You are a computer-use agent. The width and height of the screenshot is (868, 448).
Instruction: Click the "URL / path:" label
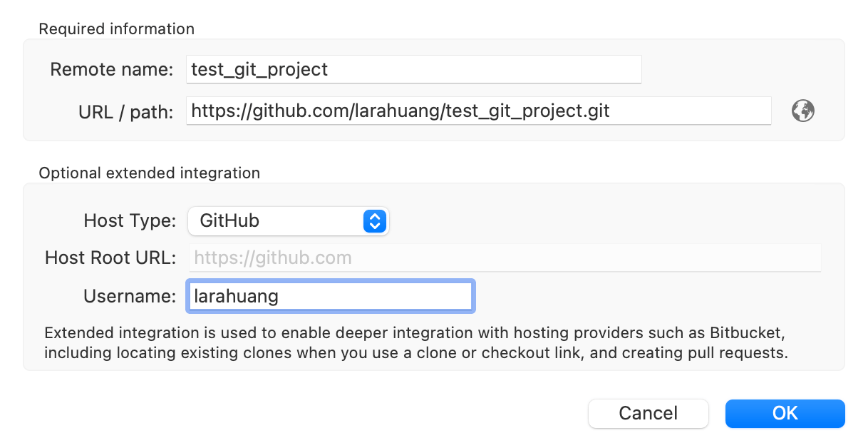126,111
